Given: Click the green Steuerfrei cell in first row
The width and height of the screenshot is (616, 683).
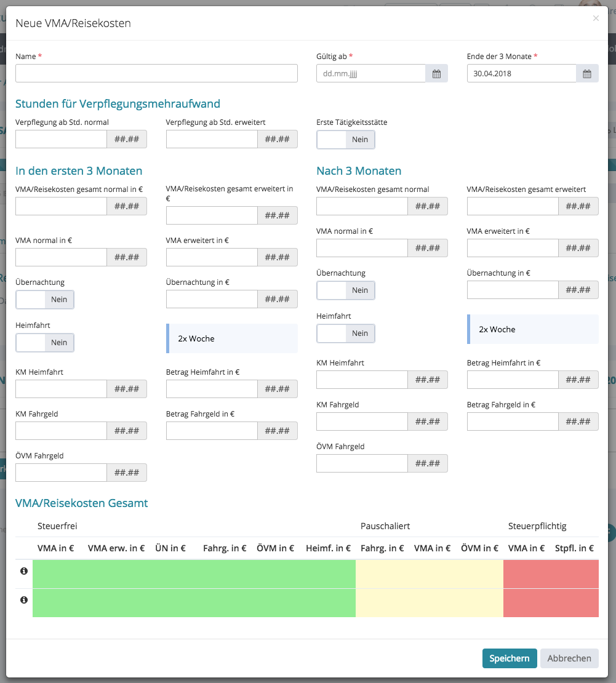Looking at the screenshot, I should tap(194, 573).
